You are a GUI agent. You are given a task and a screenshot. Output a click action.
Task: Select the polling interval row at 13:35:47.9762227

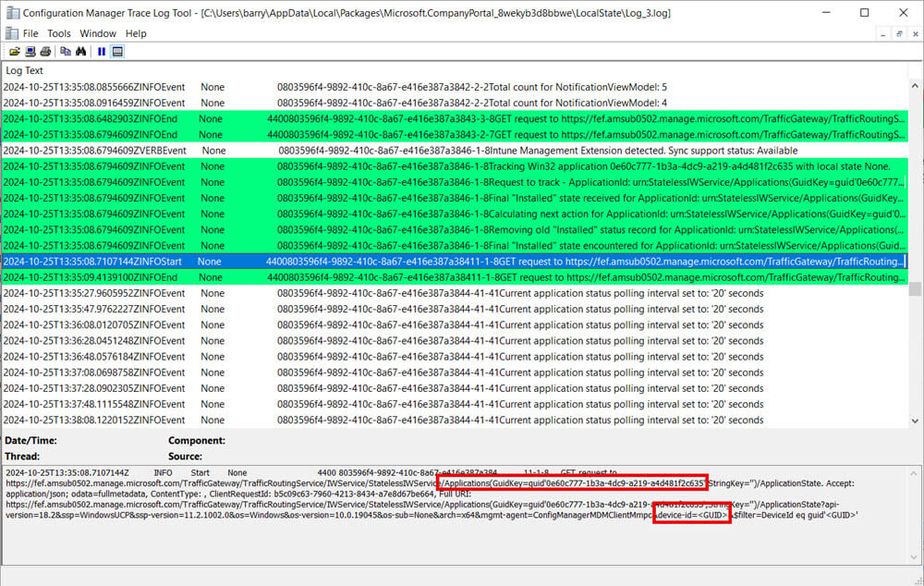(x=455, y=310)
